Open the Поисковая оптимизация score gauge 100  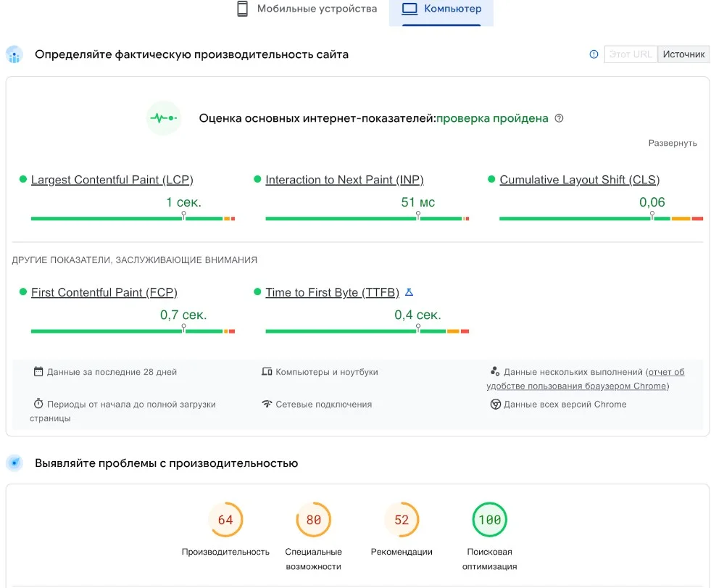click(x=490, y=520)
